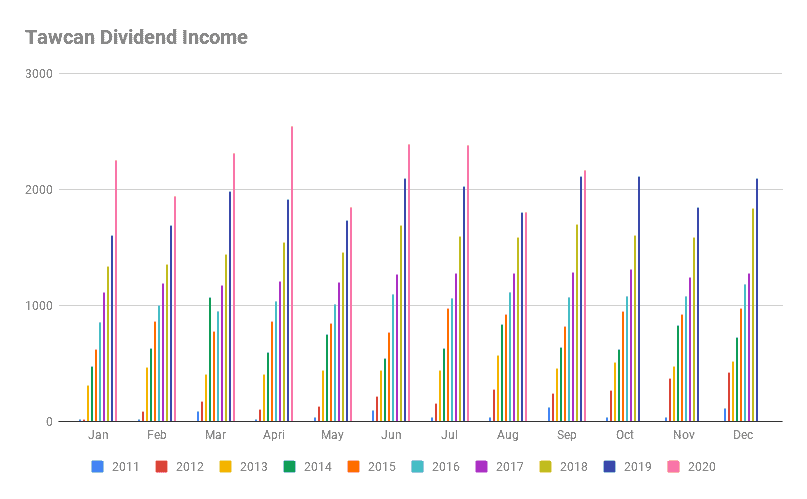Click the Jul axis label
Image resolution: width=807 pixels, height=499 pixels.
(449, 435)
